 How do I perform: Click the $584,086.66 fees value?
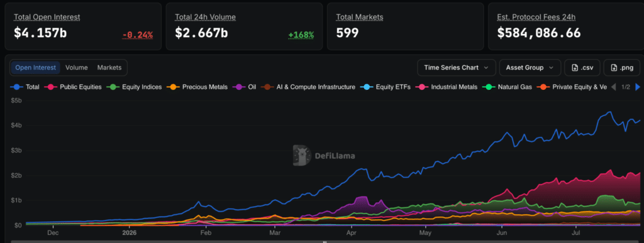coord(539,33)
